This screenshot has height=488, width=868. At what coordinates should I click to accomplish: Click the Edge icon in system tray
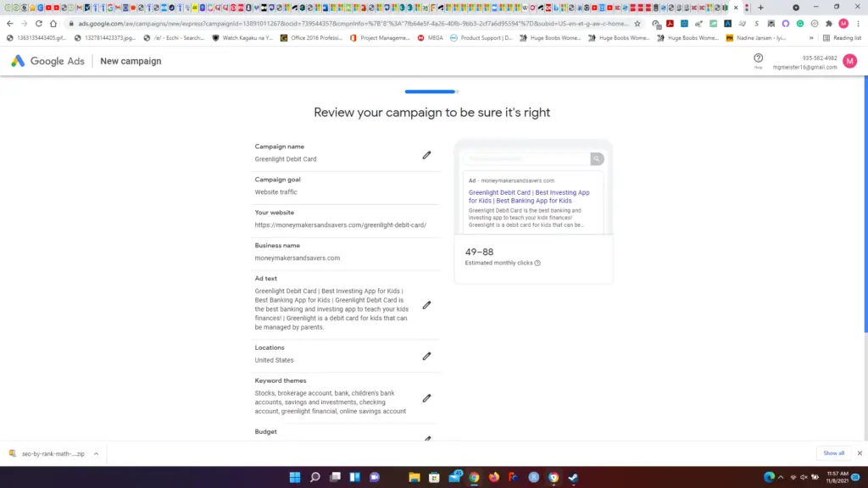point(769,477)
